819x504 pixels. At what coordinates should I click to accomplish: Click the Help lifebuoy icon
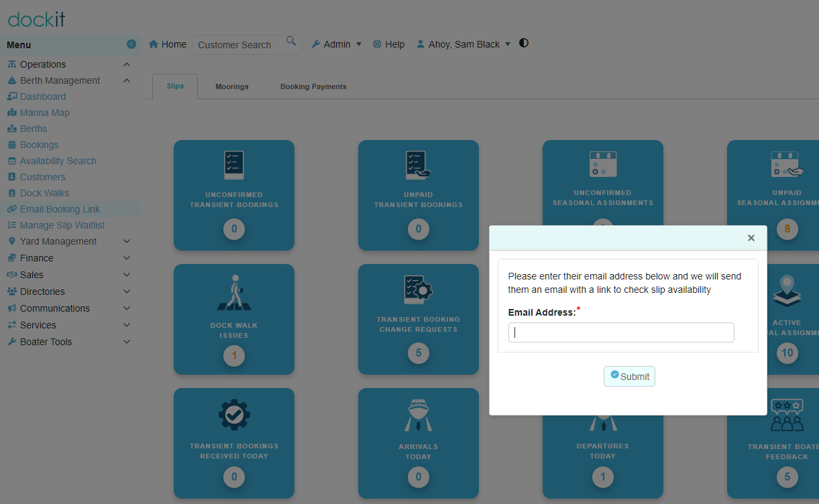[377, 44]
